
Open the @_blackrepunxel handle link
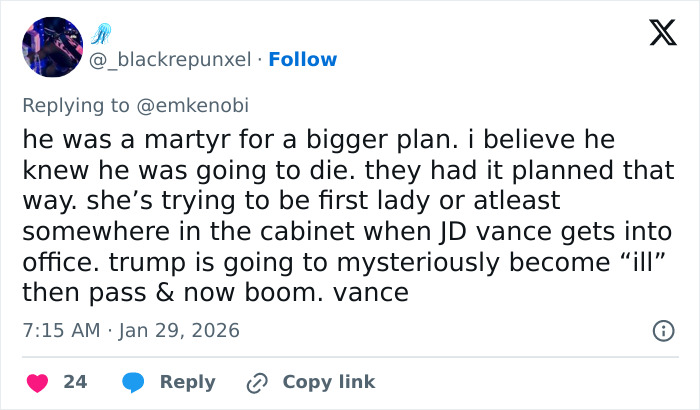coord(171,59)
